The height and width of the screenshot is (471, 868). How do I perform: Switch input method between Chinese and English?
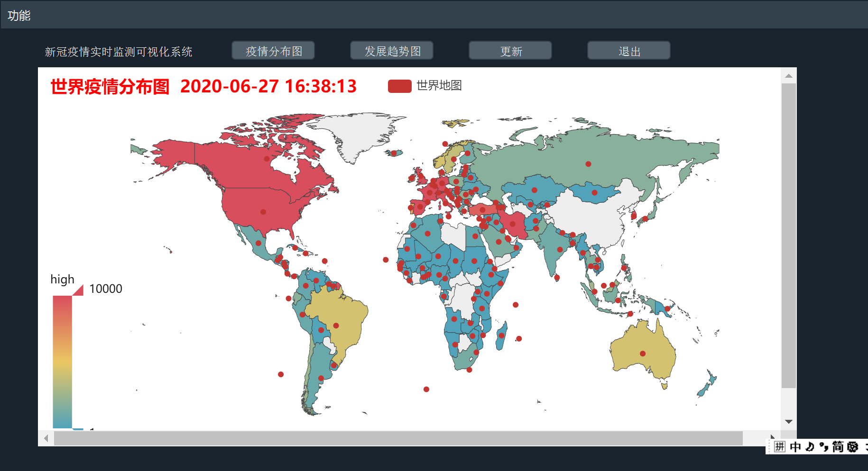795,447
